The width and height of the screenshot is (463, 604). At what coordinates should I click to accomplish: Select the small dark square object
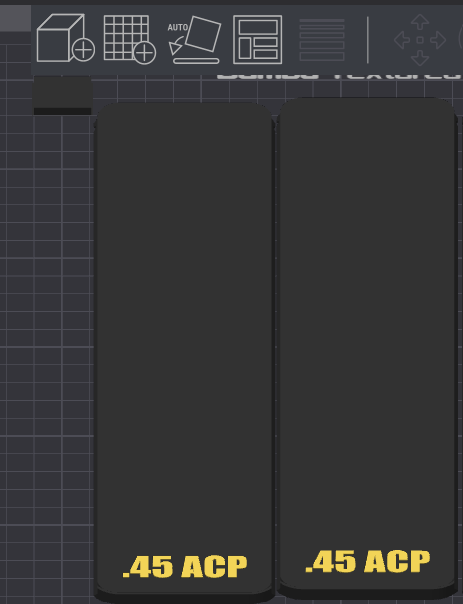[x=62, y=95]
